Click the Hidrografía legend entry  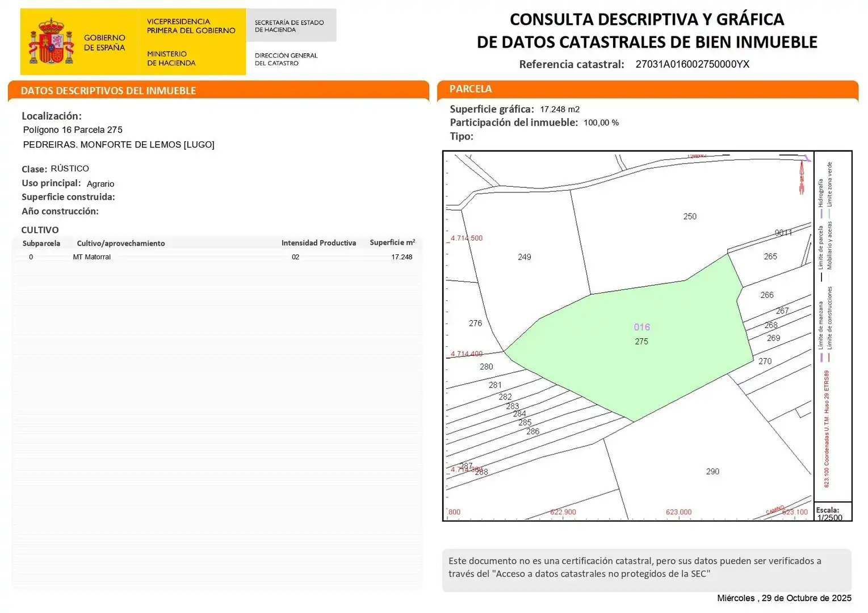point(821,199)
